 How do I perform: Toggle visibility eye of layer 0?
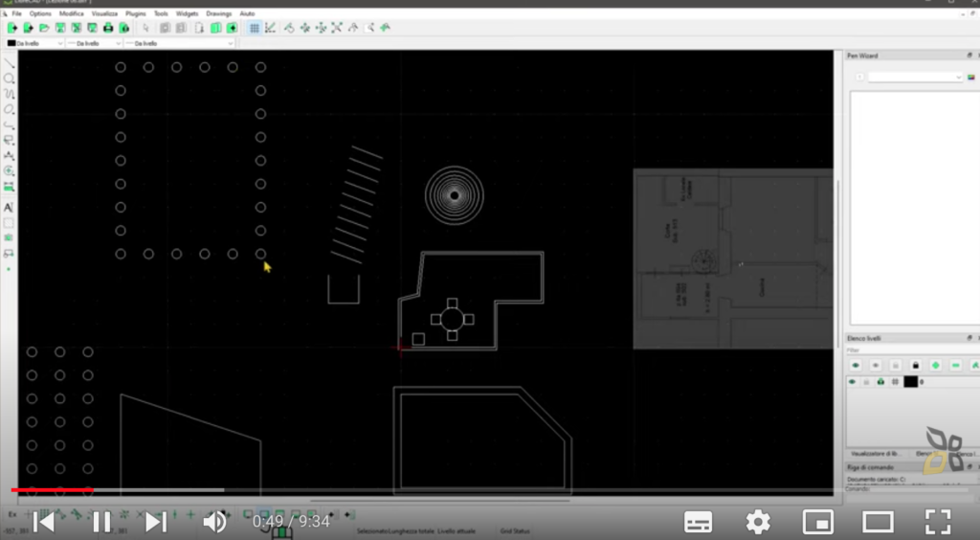pos(852,382)
